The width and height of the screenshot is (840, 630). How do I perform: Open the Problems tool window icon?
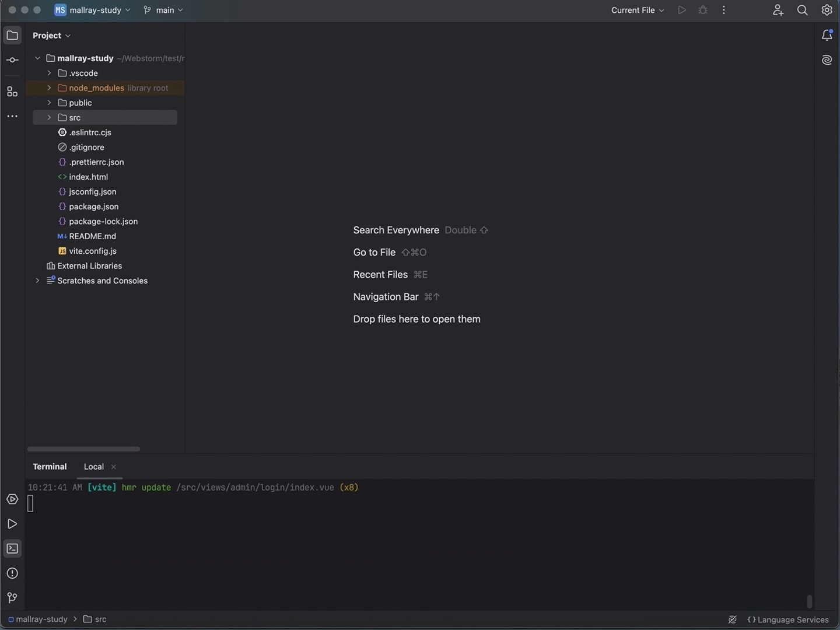pos(12,573)
